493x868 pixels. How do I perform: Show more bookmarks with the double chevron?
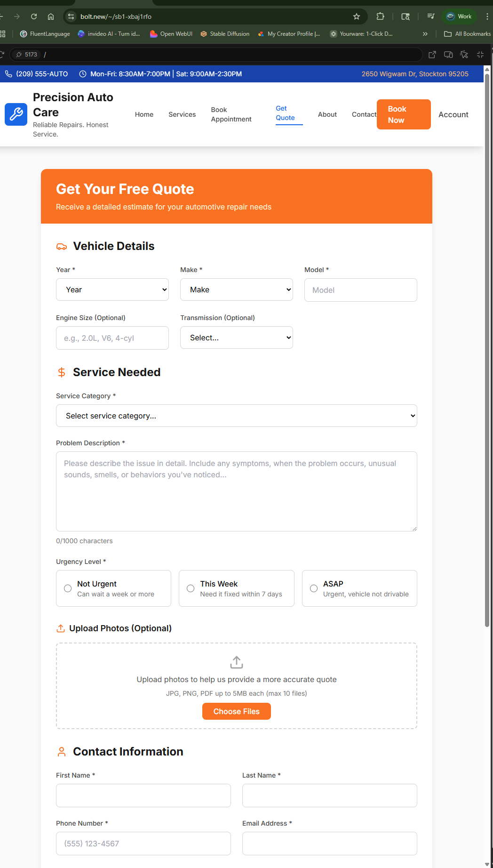tap(425, 34)
